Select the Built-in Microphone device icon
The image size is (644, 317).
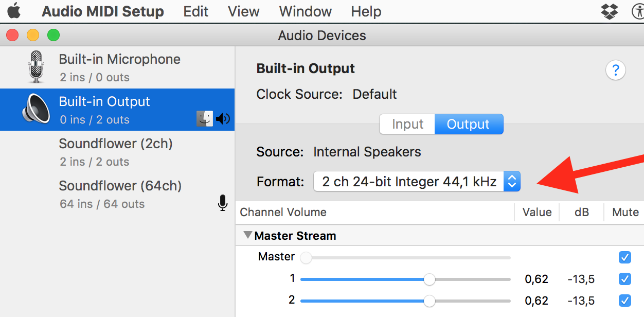tap(35, 67)
